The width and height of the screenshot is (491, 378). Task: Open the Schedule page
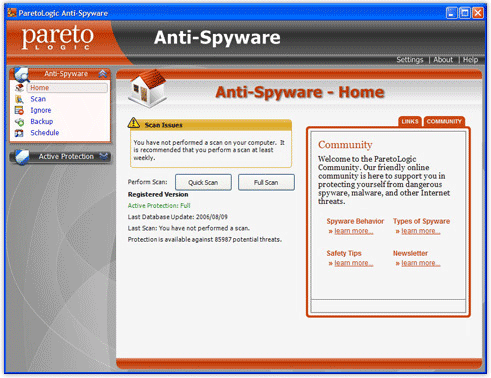pos(45,133)
